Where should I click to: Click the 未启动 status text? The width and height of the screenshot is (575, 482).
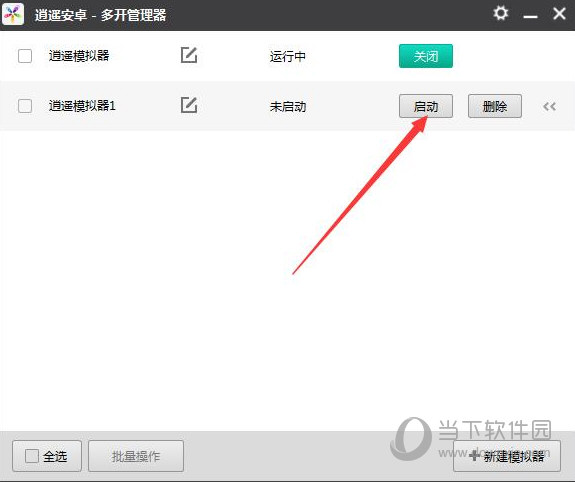point(288,107)
